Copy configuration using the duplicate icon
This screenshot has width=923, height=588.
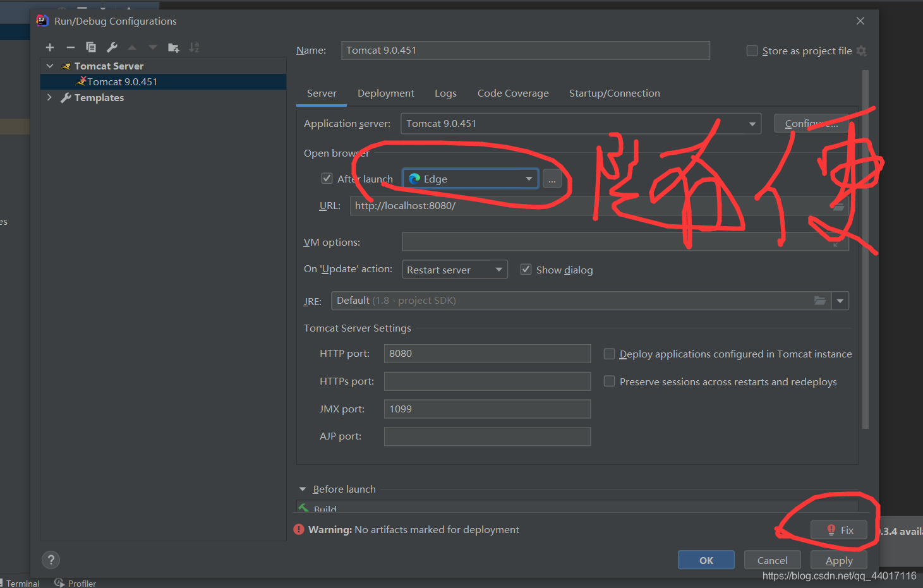91,47
